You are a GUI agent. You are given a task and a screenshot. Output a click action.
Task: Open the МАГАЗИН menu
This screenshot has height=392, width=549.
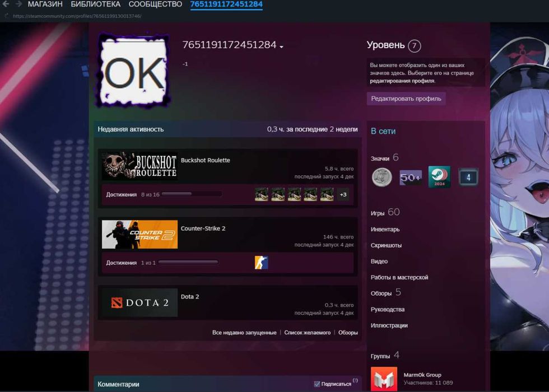click(45, 4)
